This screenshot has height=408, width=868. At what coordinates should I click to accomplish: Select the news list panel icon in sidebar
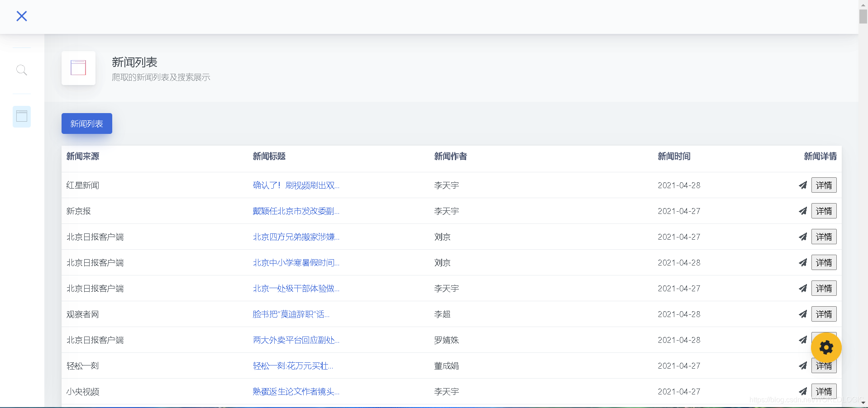point(21,116)
